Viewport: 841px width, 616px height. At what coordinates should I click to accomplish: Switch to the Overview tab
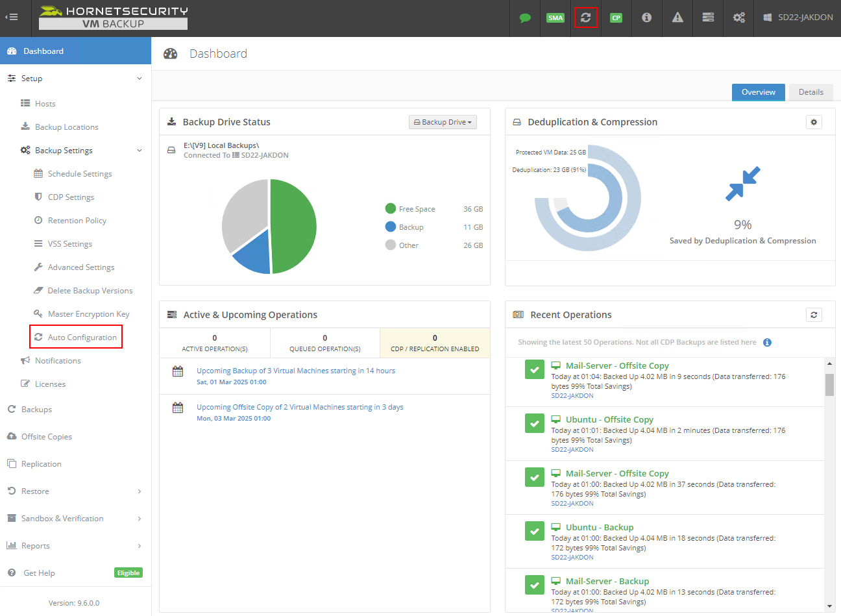[x=759, y=92]
